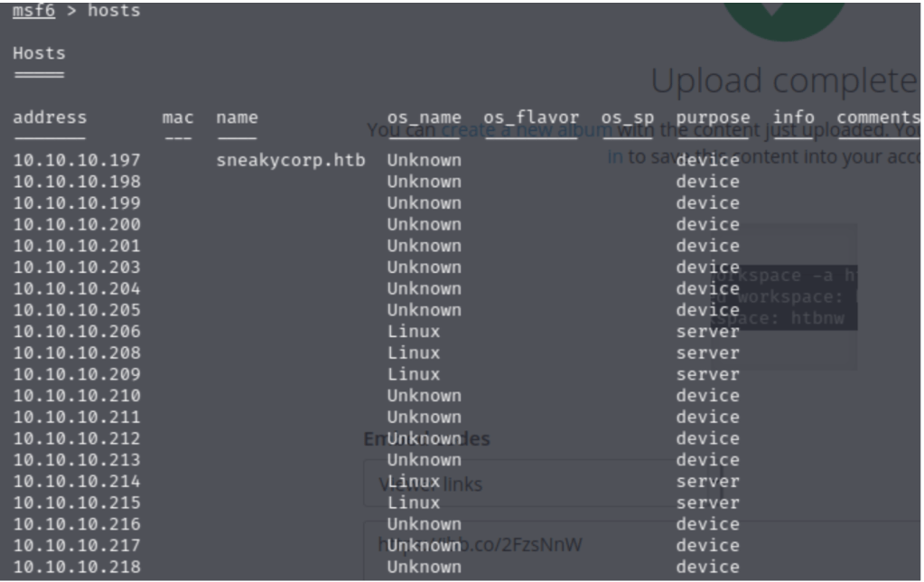Click the ibb.co/2FzsNnW link field
This screenshot has height=582, width=924.
(x=632, y=544)
